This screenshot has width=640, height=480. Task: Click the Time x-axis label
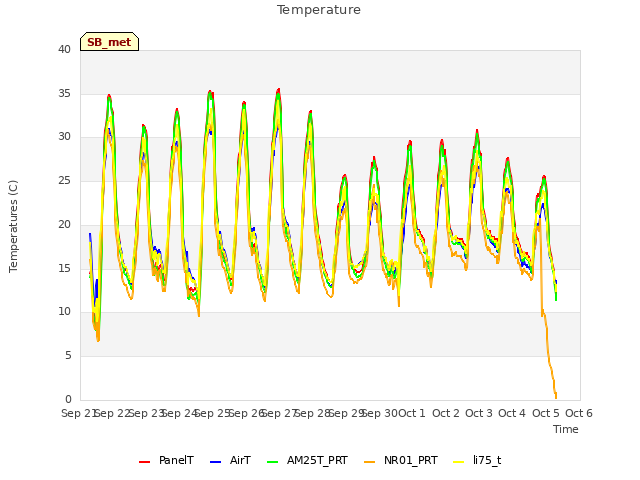[566, 429]
